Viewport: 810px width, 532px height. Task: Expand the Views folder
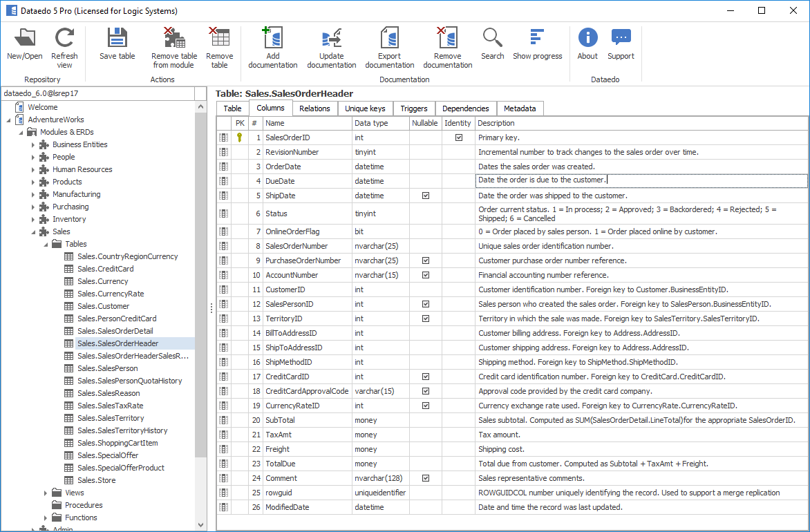46,493
